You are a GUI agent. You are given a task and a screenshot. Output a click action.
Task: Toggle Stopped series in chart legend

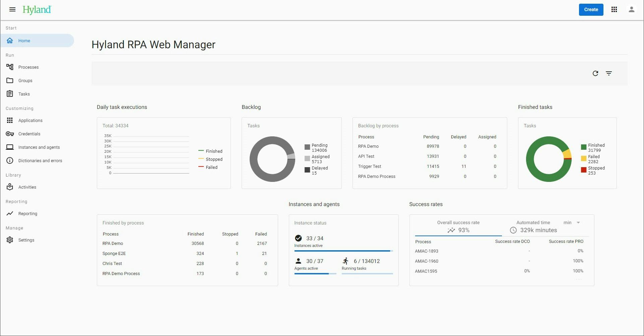click(210, 159)
